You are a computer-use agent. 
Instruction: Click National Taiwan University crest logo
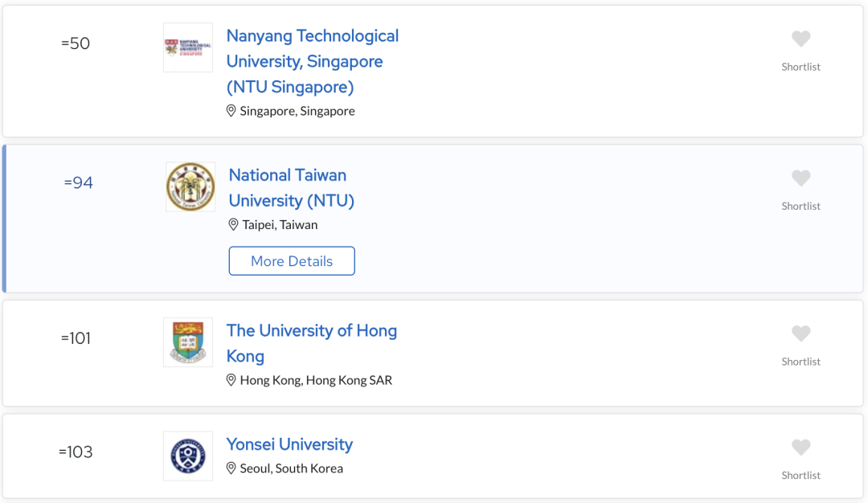[x=190, y=186]
